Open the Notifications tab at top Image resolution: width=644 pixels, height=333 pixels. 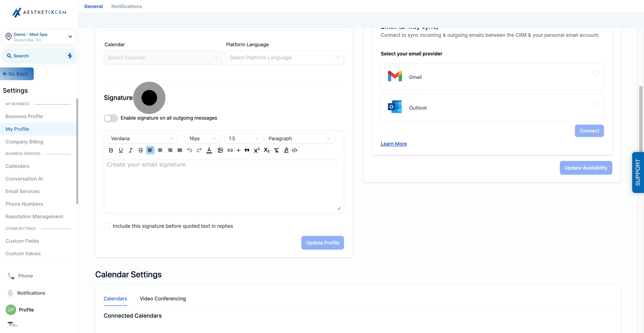tap(127, 6)
